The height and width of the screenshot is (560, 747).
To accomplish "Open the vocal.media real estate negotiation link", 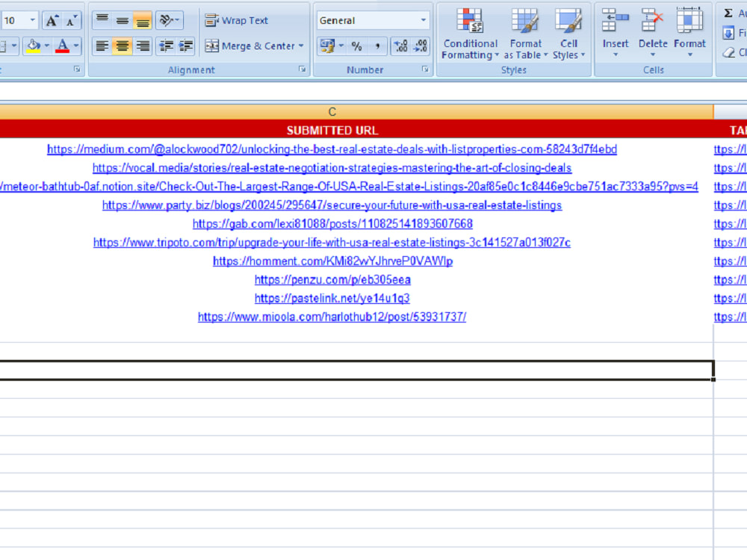I will (332, 167).
